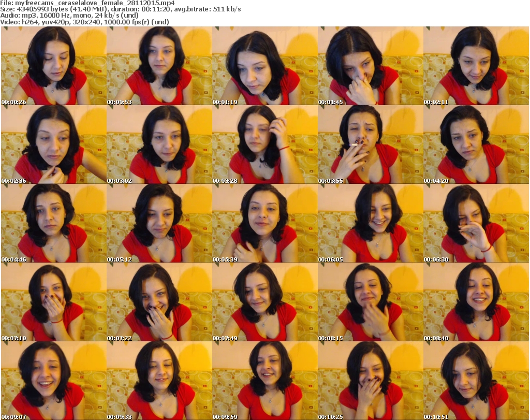Pick the 00:08:40 video frame
Viewport: 530px width, 420px height.
coord(476,302)
